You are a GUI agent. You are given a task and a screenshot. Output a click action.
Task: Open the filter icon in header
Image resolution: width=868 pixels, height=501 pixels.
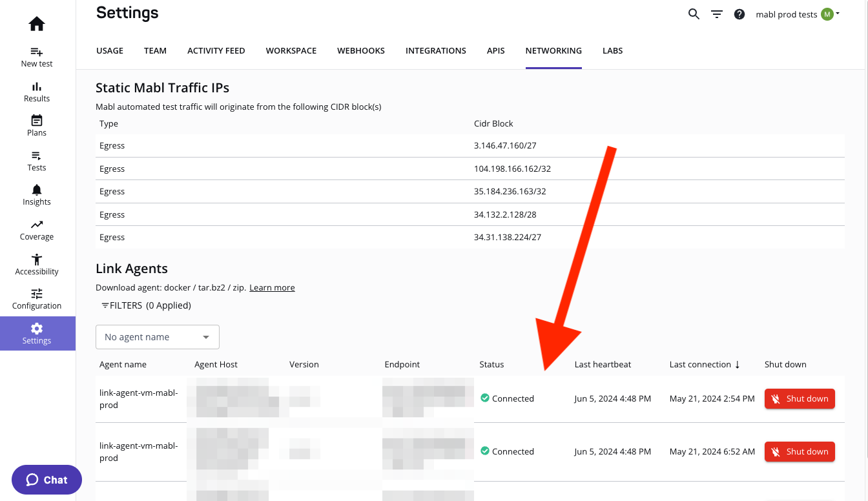(717, 14)
